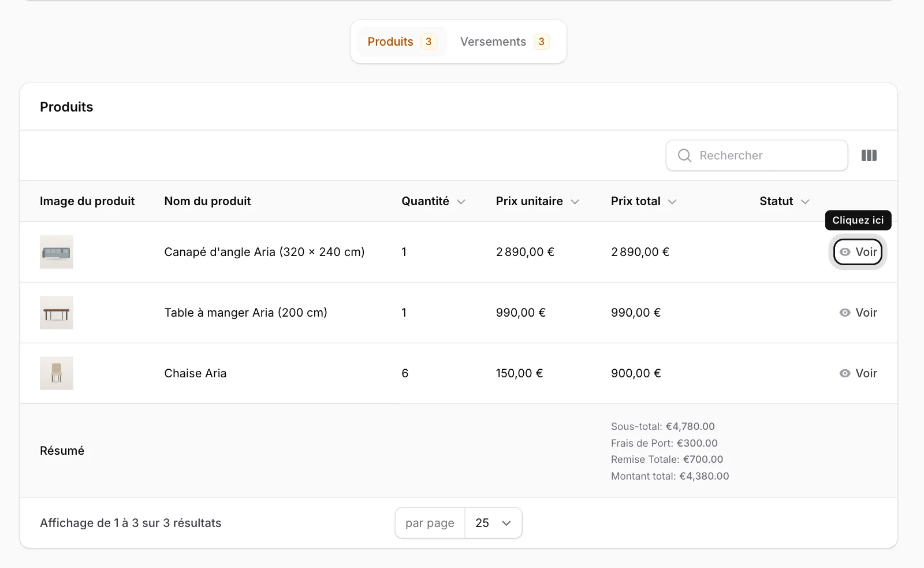
Task: Click the Frais de Port: €300.00 line
Action: (664, 443)
